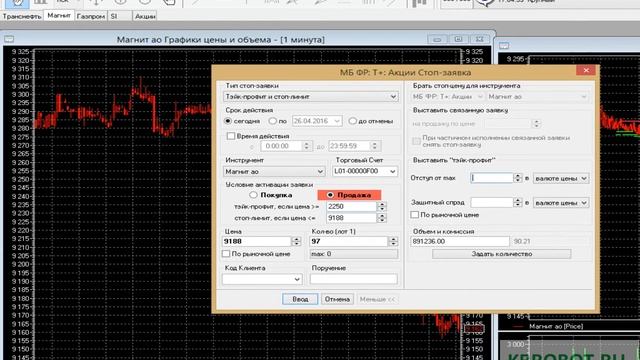The width and height of the screenshot is (640, 360).
Task: Select the сегодня validity radio button
Action: 228,121
